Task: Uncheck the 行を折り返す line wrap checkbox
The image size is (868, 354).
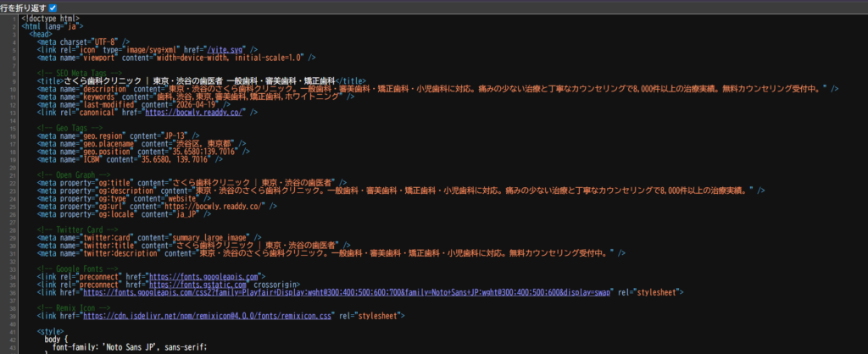Action: [x=53, y=8]
